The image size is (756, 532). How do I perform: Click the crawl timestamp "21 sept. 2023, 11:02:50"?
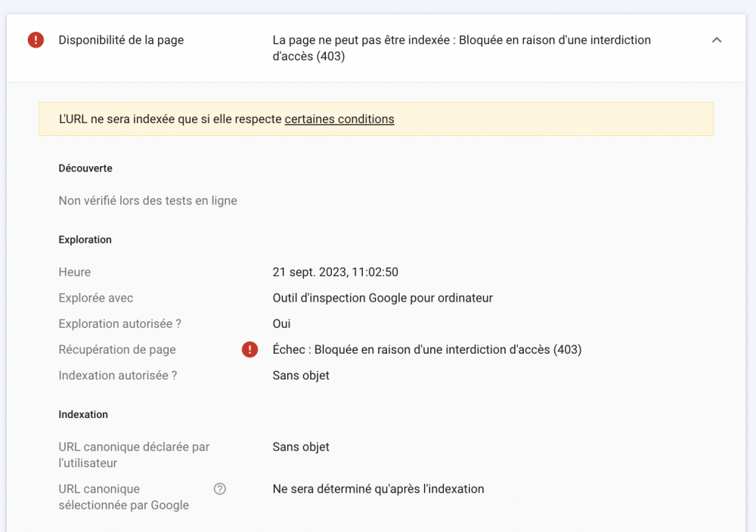(x=335, y=272)
